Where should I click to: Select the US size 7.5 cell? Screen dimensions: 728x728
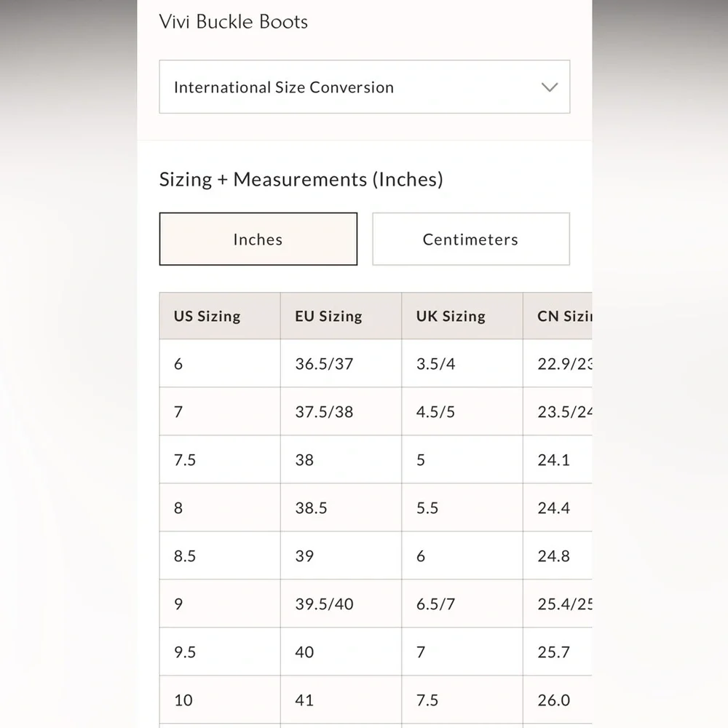point(185,460)
